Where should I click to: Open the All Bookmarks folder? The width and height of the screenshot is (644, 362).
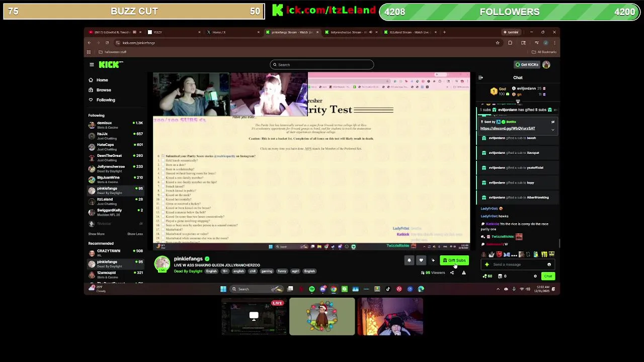544,52
